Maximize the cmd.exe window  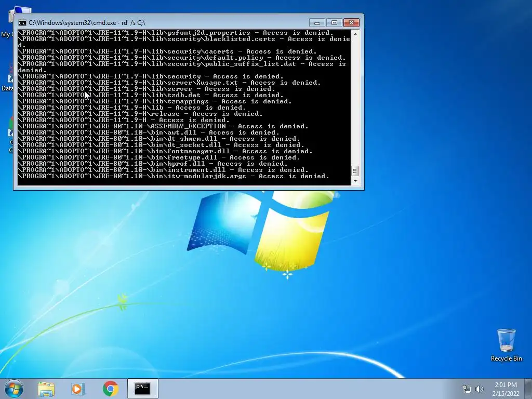click(334, 23)
